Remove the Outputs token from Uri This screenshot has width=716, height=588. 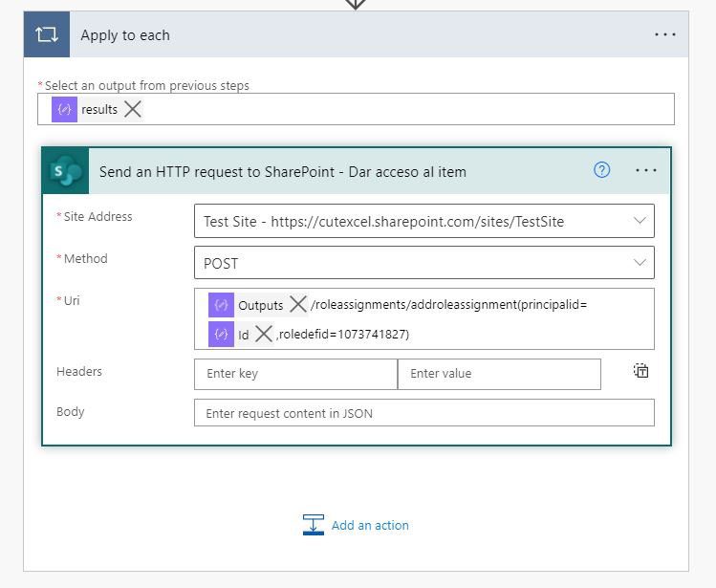(297, 304)
